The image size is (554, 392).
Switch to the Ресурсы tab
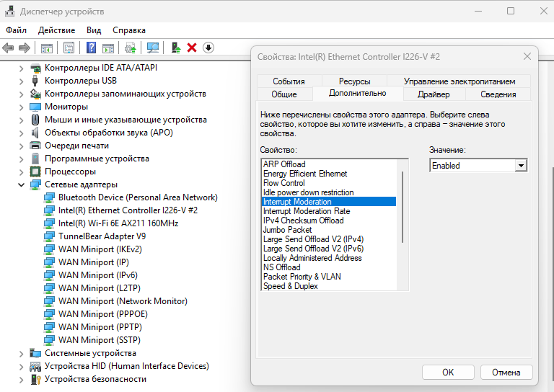click(x=354, y=81)
